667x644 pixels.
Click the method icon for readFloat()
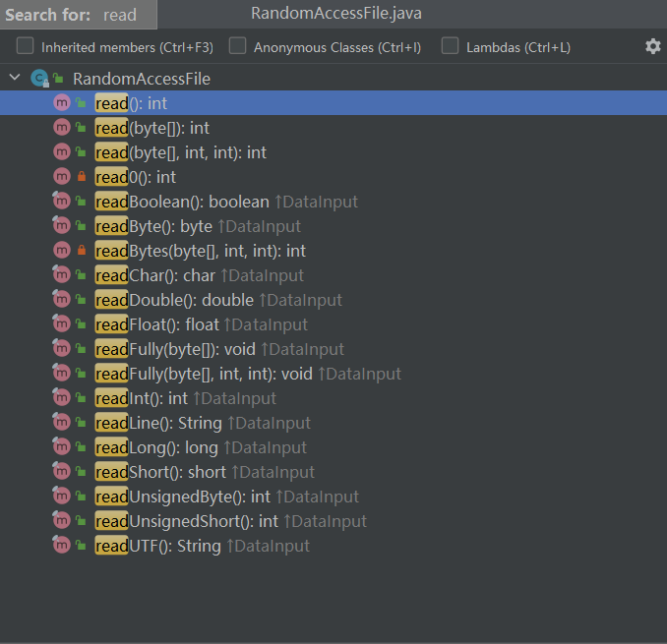pos(62,323)
